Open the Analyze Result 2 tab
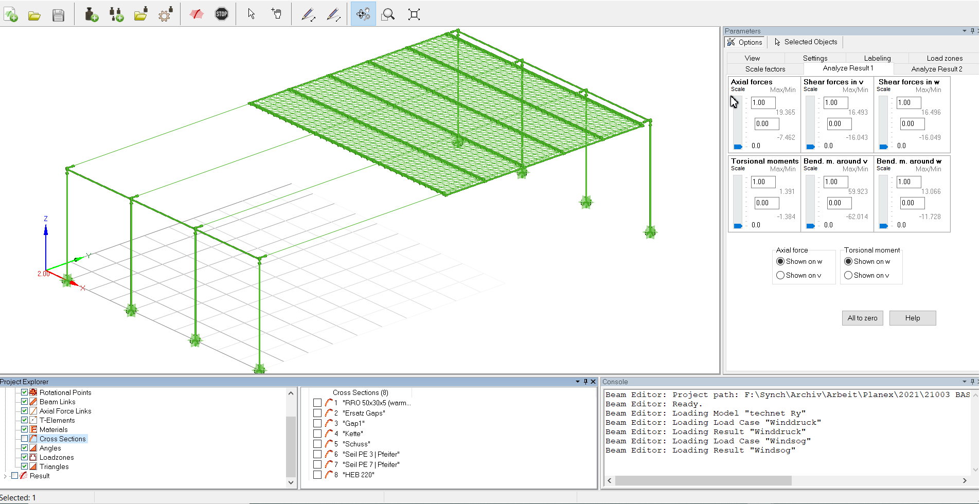This screenshot has width=980, height=504. [936, 69]
